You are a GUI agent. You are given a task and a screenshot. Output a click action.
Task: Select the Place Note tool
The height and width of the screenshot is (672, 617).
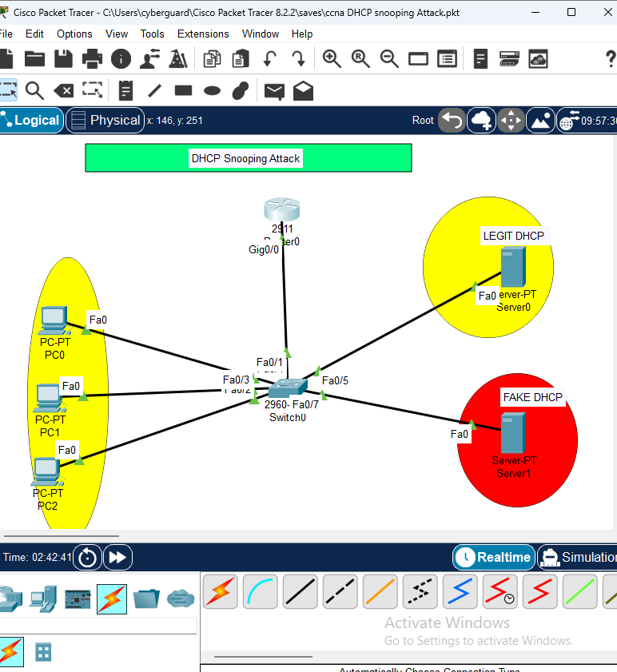point(125,90)
